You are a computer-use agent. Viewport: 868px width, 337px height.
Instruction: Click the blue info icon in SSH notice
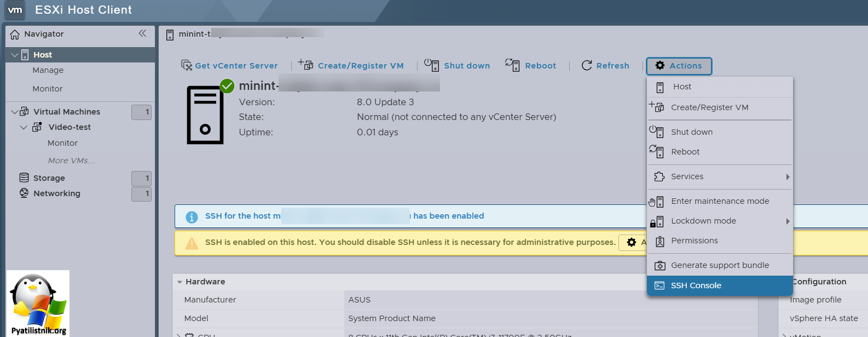192,217
